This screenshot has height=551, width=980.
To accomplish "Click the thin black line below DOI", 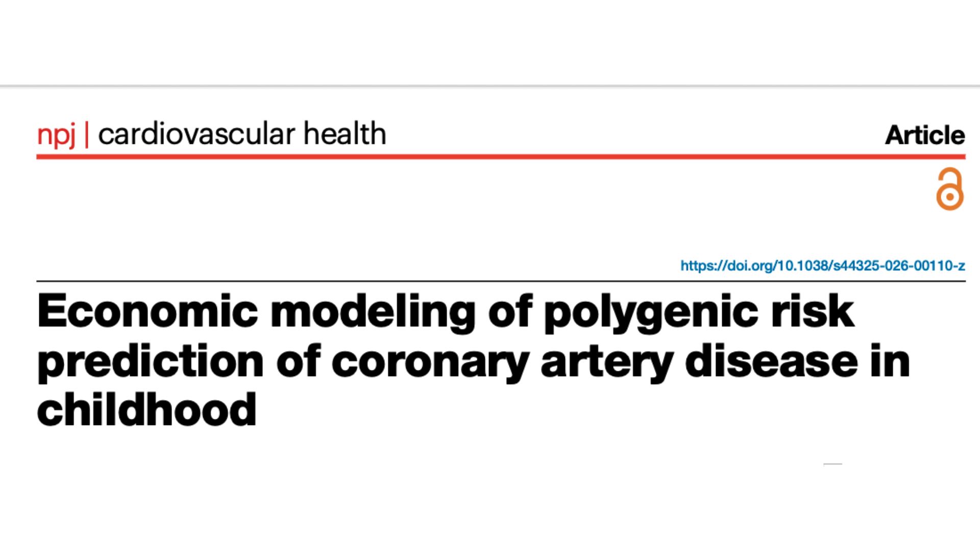I will click(x=501, y=281).
